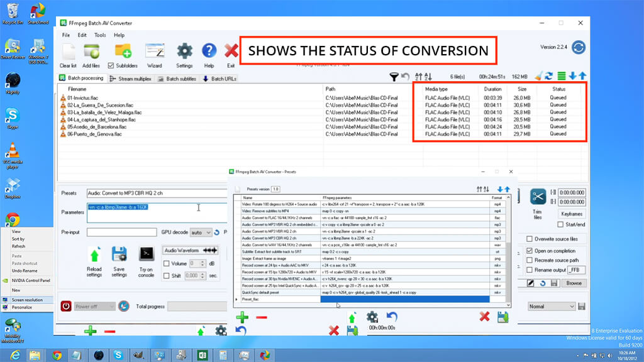Click the red Exit icon

(x=231, y=51)
